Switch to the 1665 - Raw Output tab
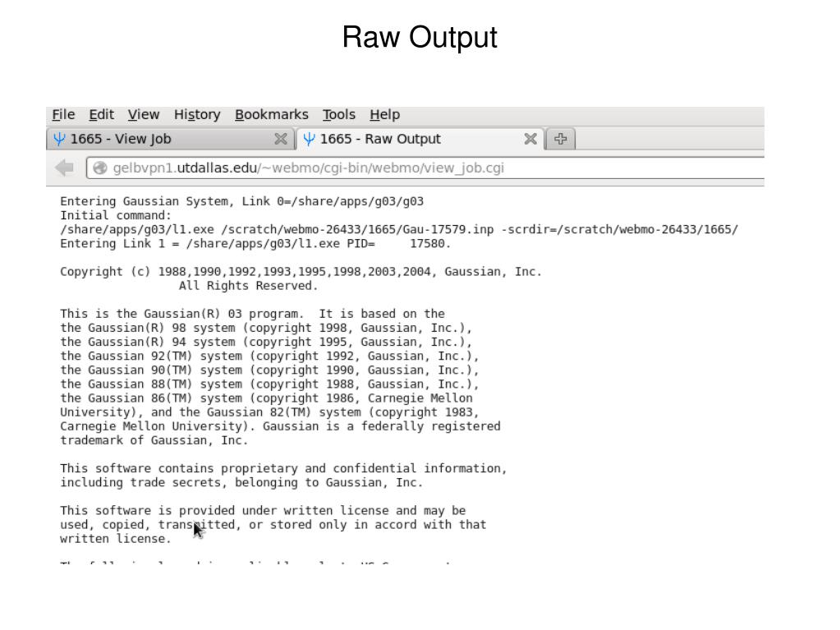The width and height of the screenshot is (840, 630). point(420,139)
